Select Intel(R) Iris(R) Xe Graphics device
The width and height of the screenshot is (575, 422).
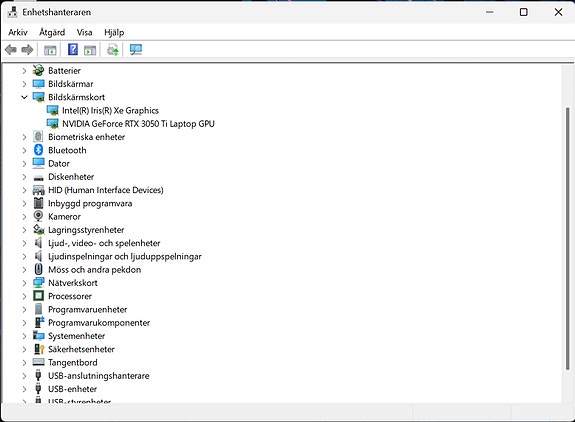pos(110,110)
